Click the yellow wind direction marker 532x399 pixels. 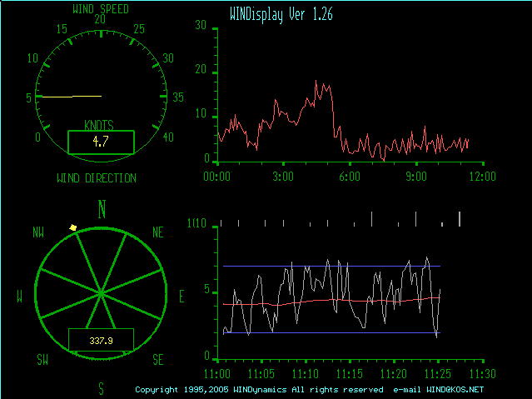point(73,227)
